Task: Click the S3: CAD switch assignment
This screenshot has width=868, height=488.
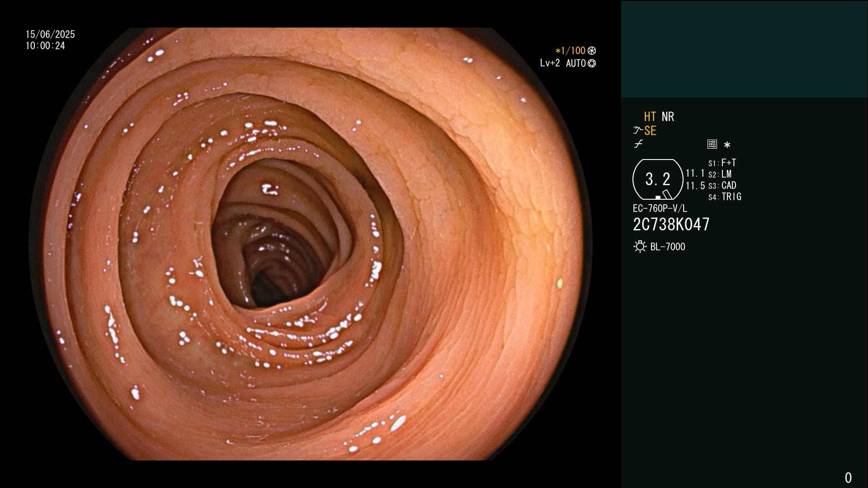Action: [722, 185]
